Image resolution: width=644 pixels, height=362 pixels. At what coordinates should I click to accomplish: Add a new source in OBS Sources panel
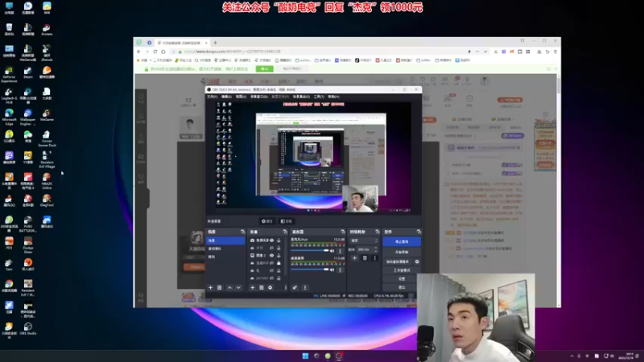point(252,288)
